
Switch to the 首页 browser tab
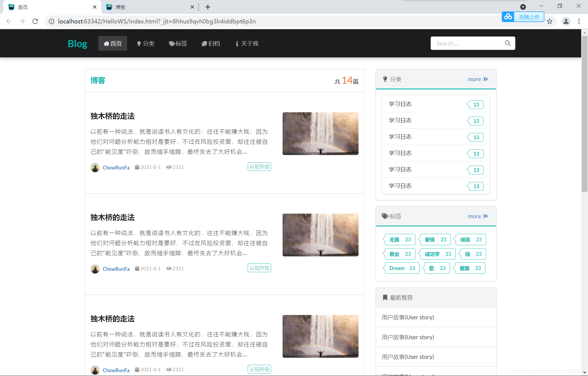(52, 7)
